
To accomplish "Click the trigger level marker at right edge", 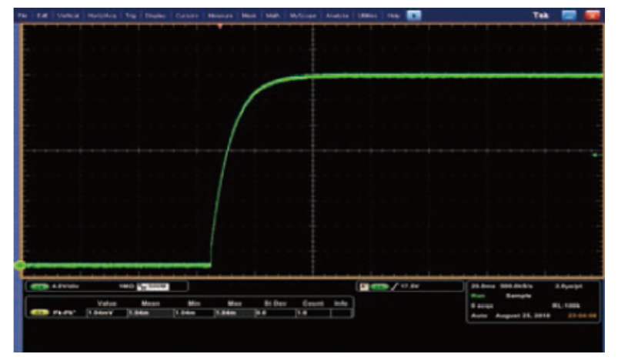I will (596, 155).
